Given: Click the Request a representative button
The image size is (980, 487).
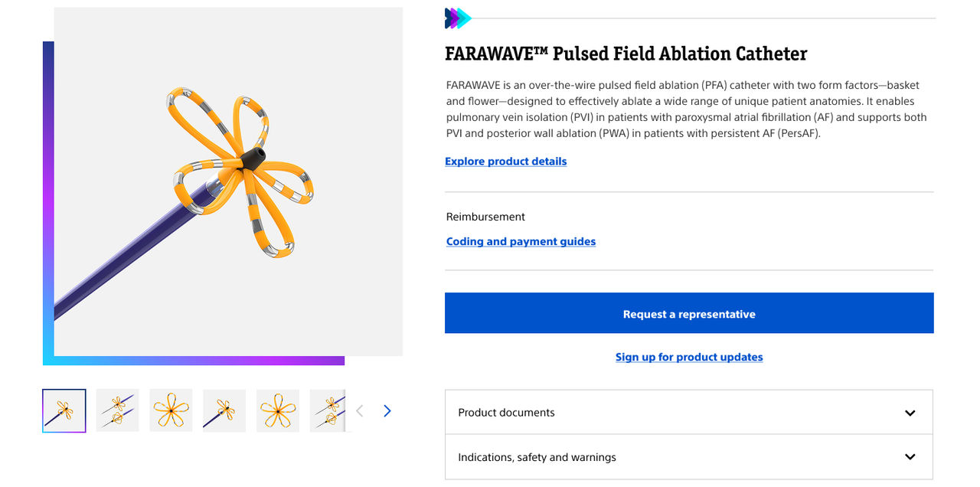Looking at the screenshot, I should coord(689,313).
